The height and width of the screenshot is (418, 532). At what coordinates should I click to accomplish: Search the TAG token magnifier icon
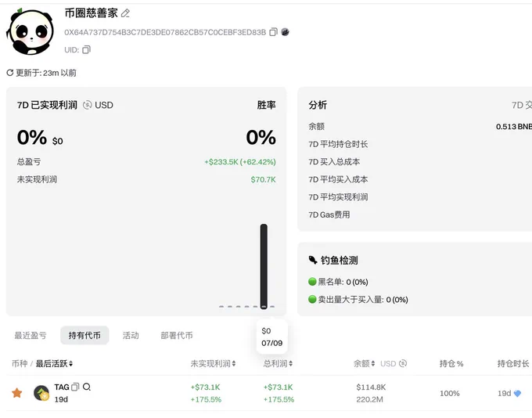(87, 387)
